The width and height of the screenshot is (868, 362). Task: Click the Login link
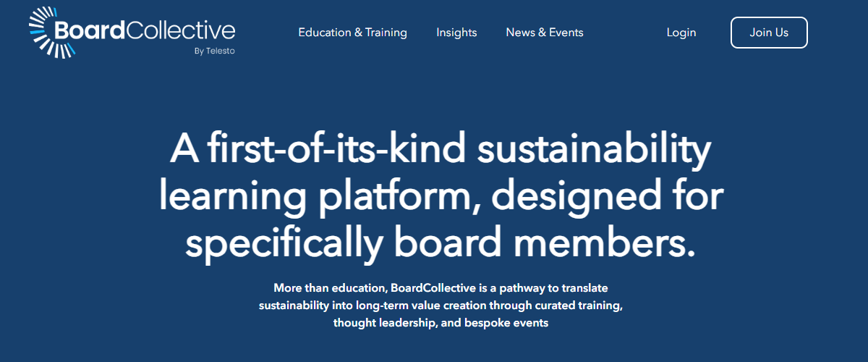(681, 33)
